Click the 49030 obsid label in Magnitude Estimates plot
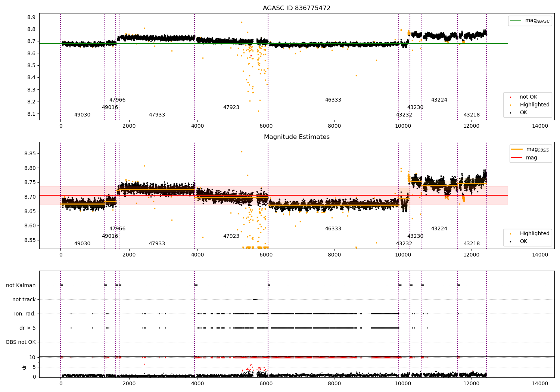This screenshot has height=392, width=560. 82,244
